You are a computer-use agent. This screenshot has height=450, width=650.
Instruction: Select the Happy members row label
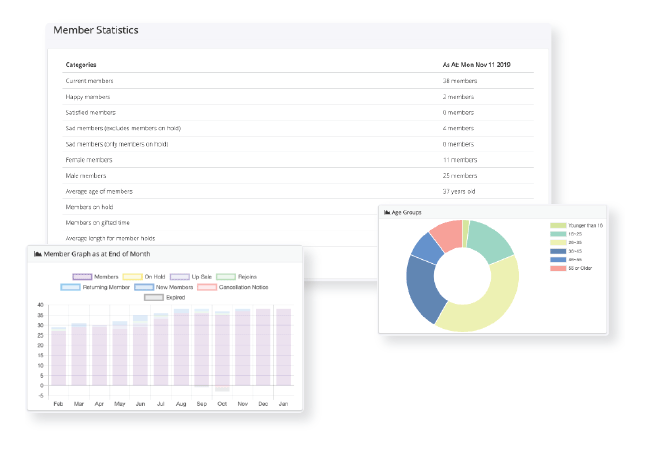[x=87, y=97]
